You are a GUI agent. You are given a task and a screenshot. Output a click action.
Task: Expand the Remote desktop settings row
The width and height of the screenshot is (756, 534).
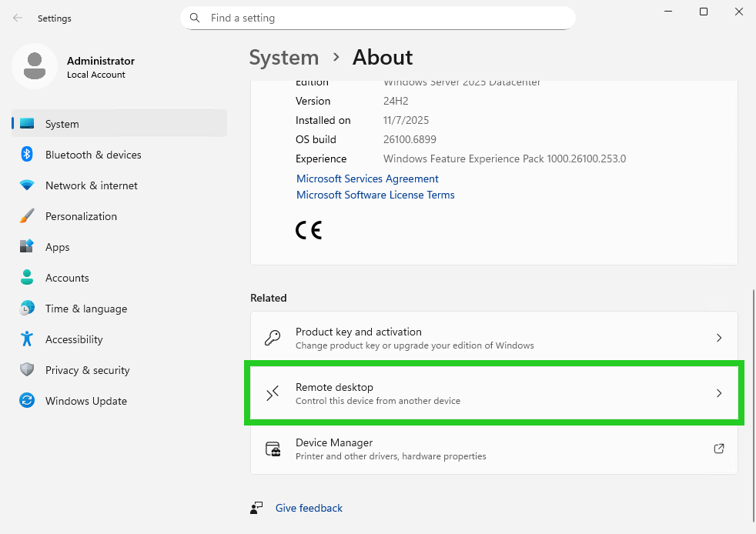pyautogui.click(x=493, y=393)
